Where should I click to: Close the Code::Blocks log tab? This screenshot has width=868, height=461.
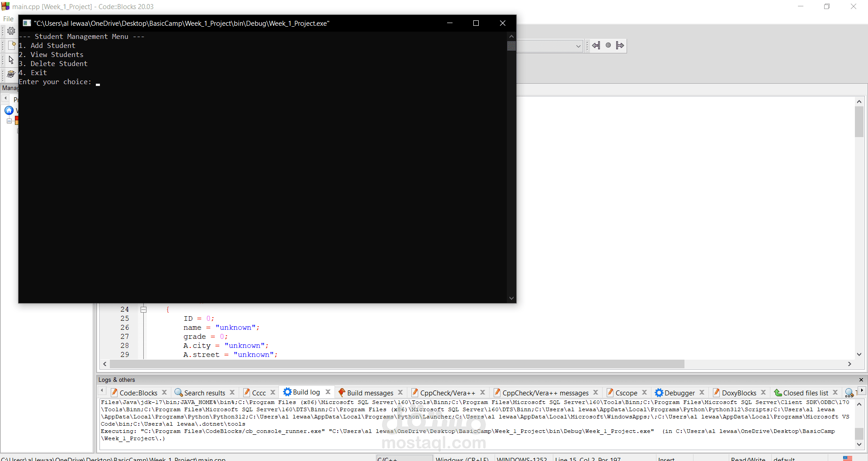click(165, 393)
